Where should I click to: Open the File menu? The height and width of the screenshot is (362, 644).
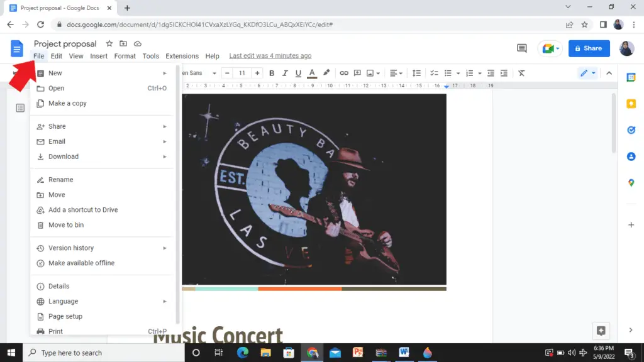click(38, 56)
